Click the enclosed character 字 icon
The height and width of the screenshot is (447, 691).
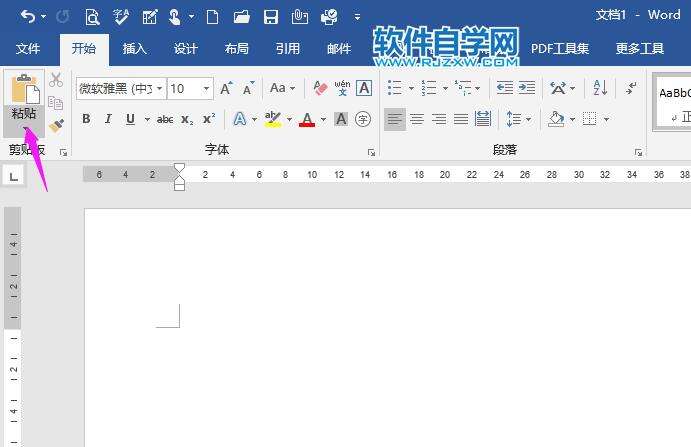pos(363,119)
